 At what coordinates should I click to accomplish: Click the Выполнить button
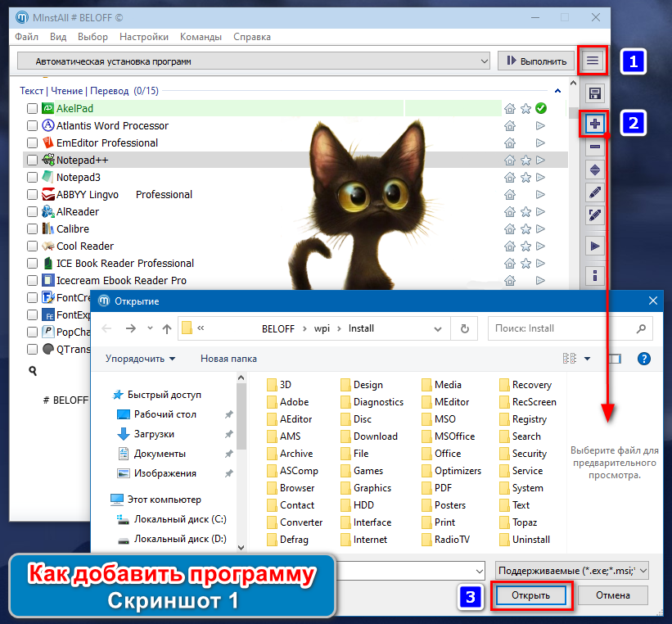click(538, 61)
